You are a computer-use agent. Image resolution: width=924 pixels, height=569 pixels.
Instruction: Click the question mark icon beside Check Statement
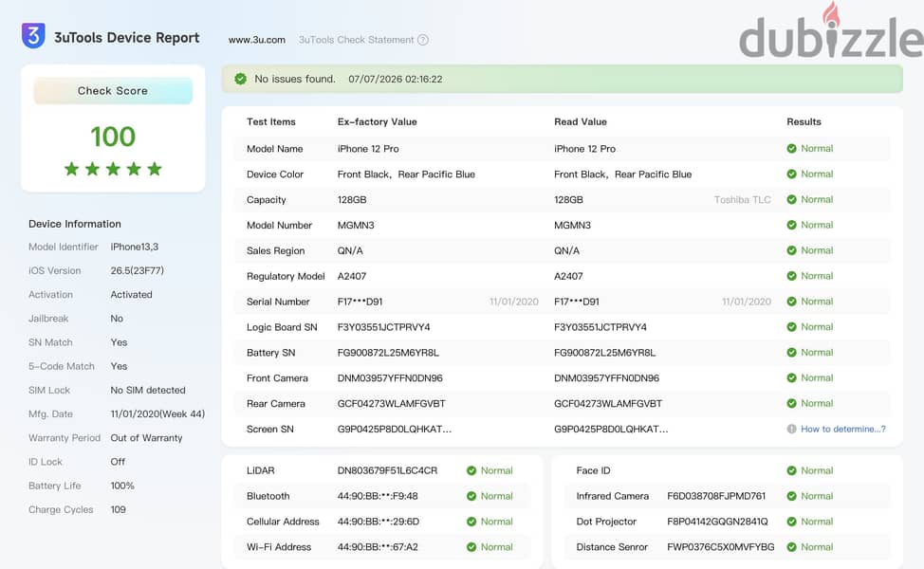(x=423, y=40)
